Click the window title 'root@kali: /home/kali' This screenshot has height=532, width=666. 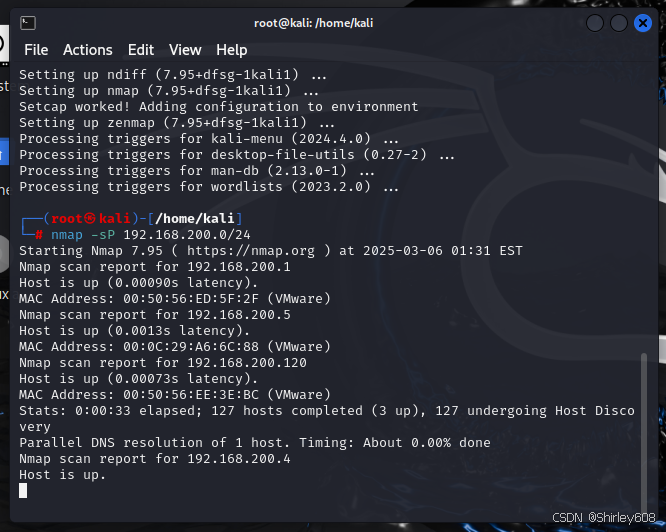click(313, 23)
